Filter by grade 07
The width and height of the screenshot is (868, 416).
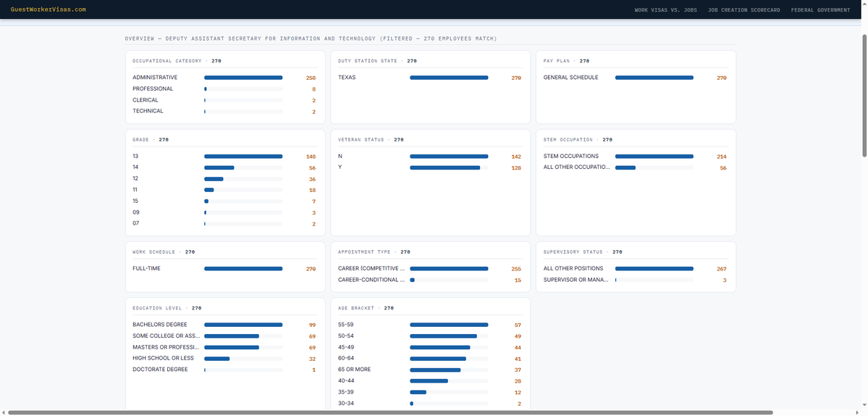(225, 224)
